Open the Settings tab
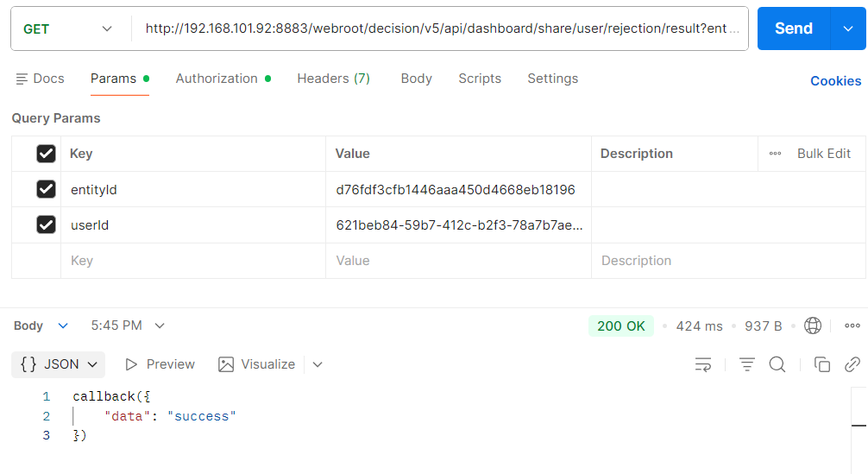Viewport: 868px width, 474px height. coord(552,79)
